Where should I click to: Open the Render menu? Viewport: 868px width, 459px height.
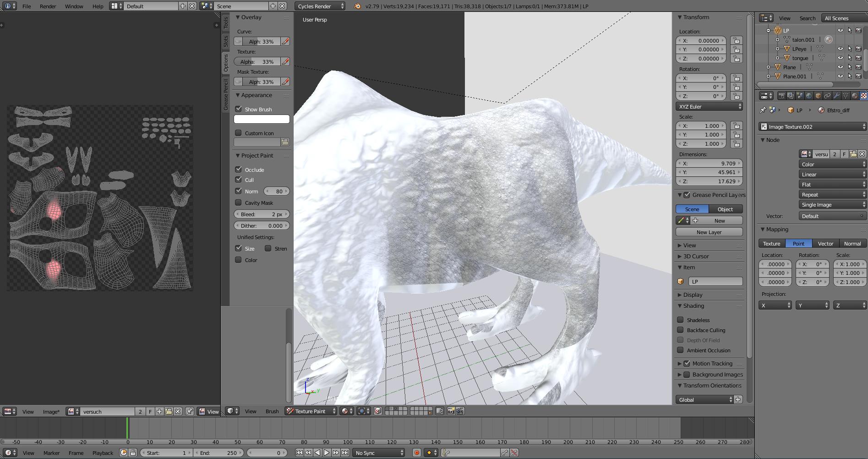(x=48, y=6)
